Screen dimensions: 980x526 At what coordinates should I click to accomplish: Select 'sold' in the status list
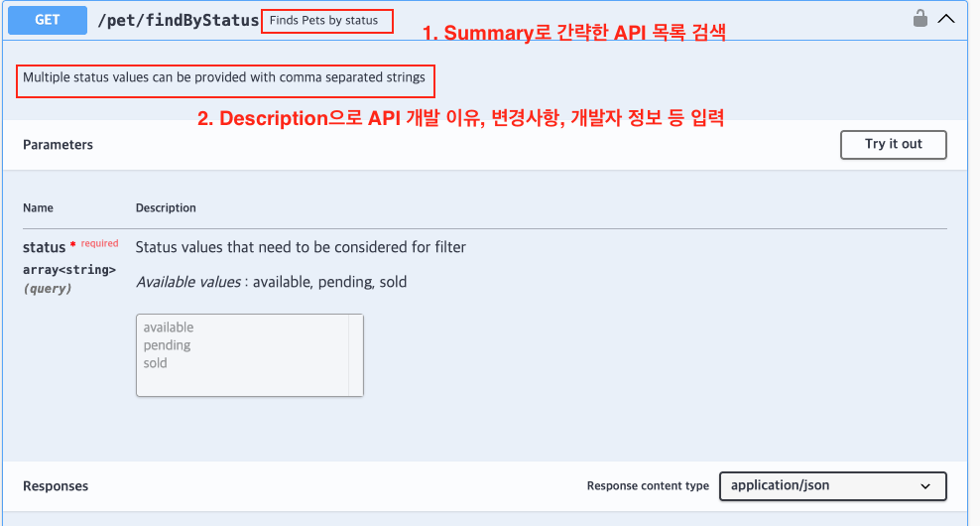pos(155,363)
